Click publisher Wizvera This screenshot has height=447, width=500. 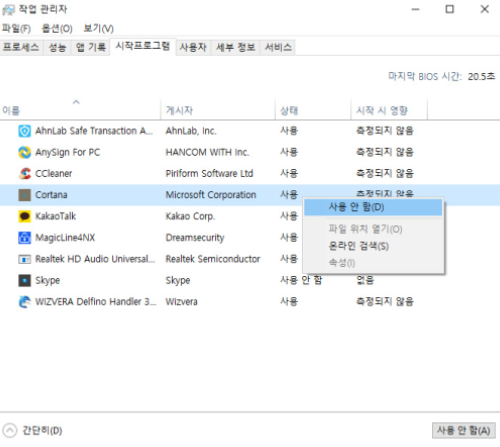[182, 302]
